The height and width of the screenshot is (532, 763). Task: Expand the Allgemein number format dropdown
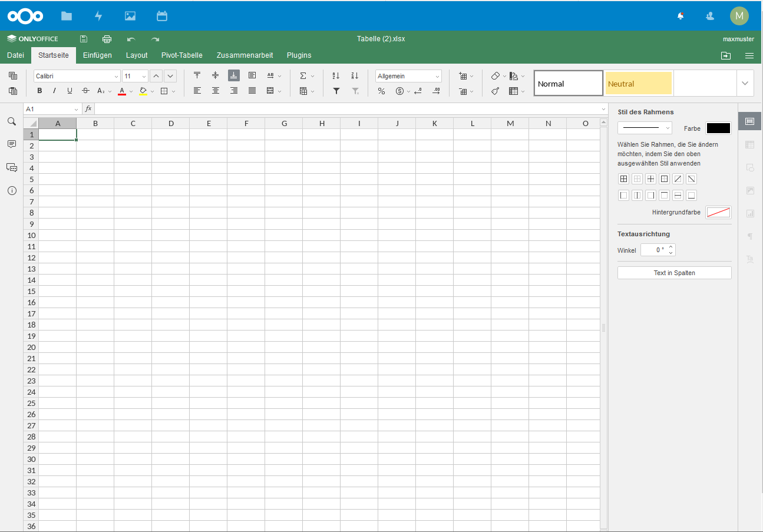click(408, 76)
